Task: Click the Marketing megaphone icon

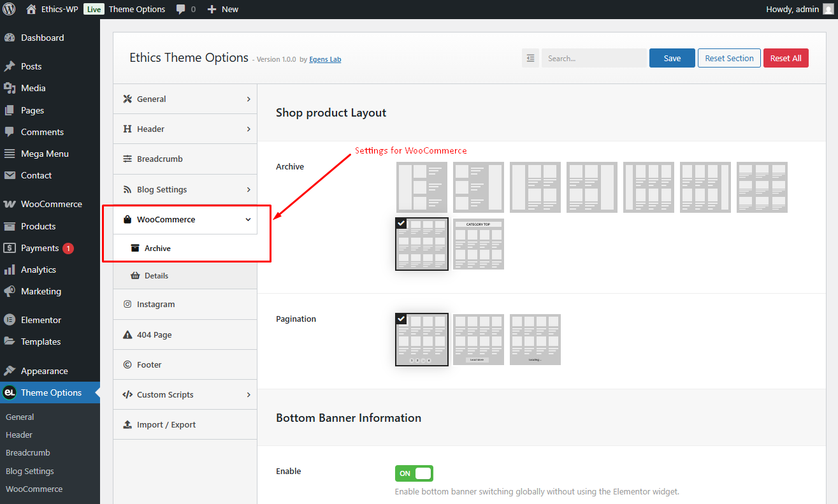Action: coord(10,291)
